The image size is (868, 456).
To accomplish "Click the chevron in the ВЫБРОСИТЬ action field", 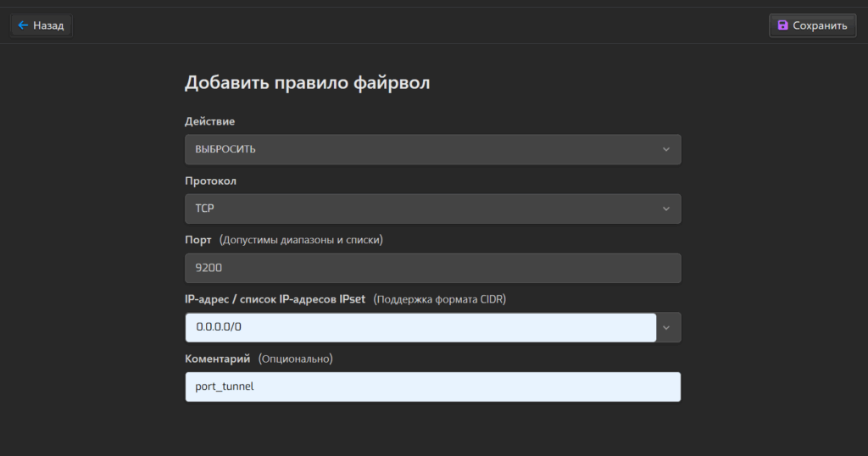I will pyautogui.click(x=666, y=149).
